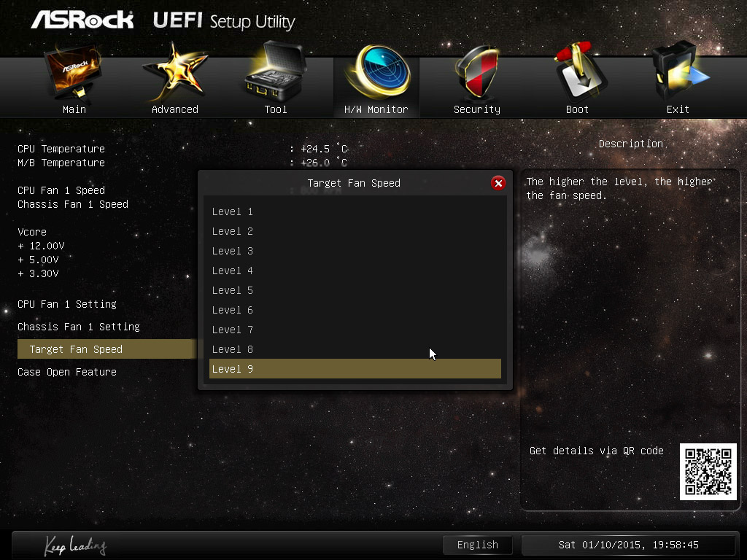The width and height of the screenshot is (747, 560).
Task: Switch to the Tool tab label
Action: click(x=276, y=109)
